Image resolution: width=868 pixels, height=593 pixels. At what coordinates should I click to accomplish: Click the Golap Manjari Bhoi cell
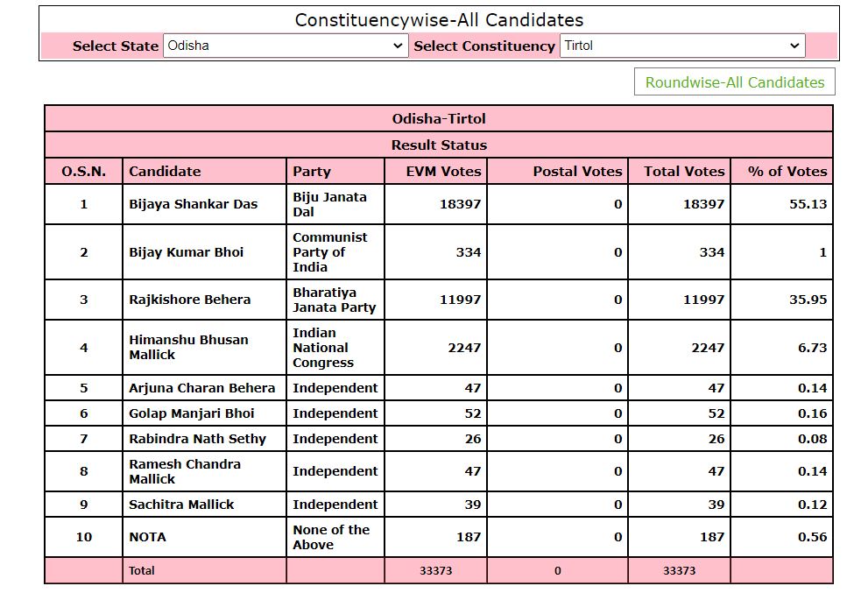(192, 413)
